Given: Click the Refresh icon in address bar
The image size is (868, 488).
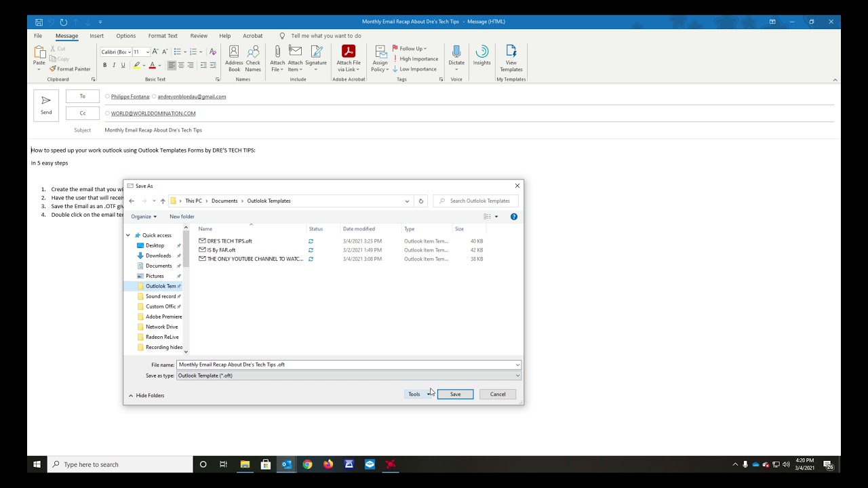Looking at the screenshot, I should pyautogui.click(x=421, y=201).
